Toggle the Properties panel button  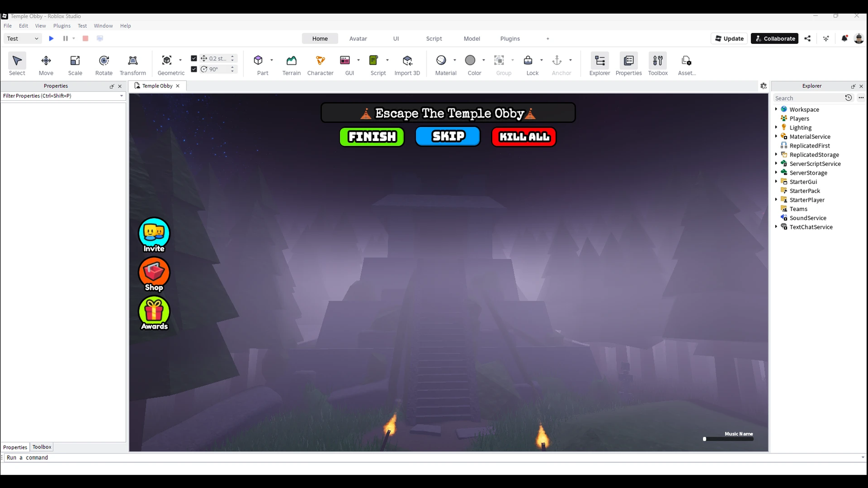tap(629, 64)
